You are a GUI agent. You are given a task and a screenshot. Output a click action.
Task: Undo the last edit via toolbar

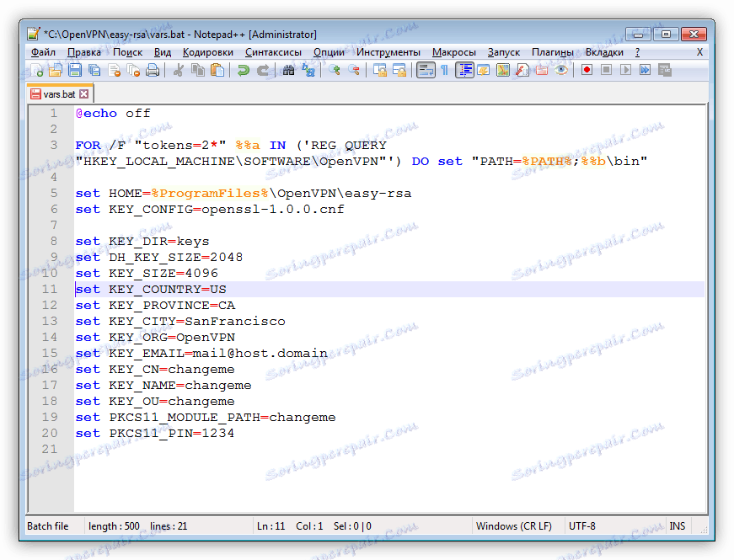pos(243,70)
